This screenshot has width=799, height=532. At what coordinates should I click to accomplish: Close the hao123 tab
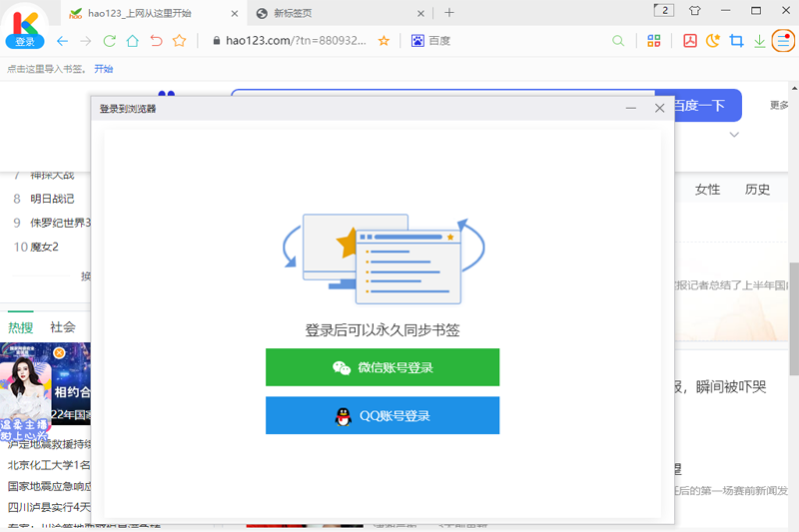click(235, 14)
